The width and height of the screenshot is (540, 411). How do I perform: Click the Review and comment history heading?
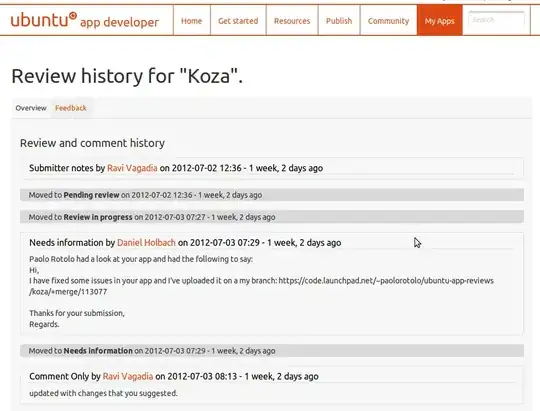point(92,143)
